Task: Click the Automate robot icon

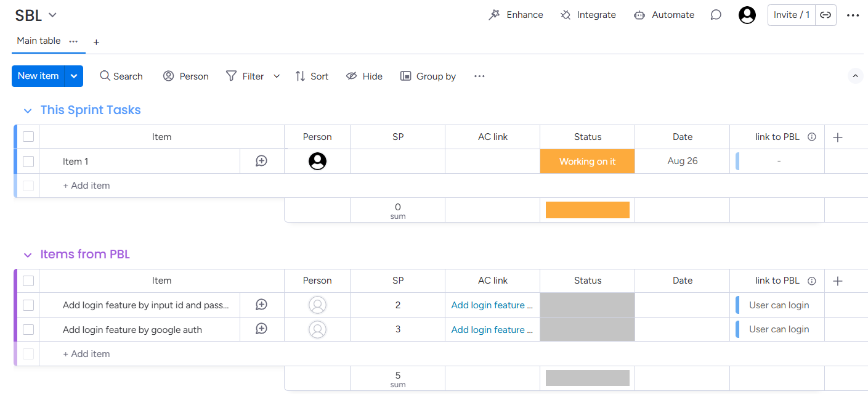Action: click(x=639, y=15)
